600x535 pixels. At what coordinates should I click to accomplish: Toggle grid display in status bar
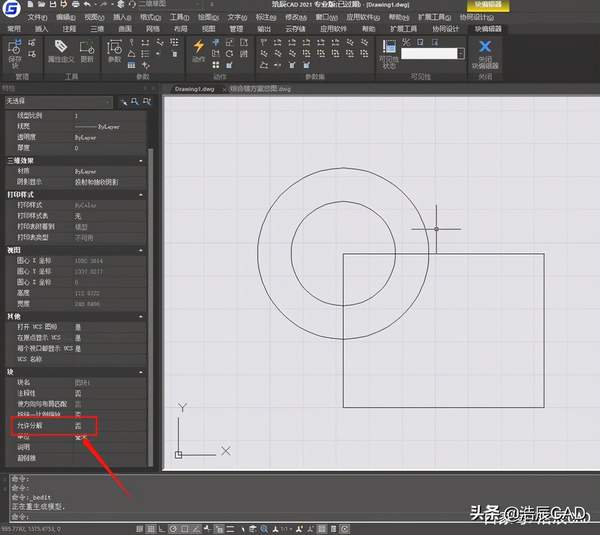(x=151, y=529)
